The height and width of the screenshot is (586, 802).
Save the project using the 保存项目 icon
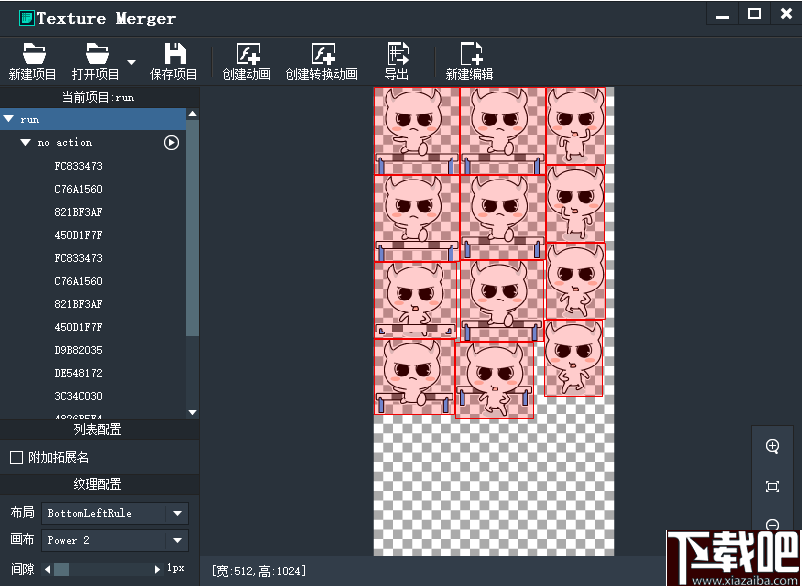(173, 60)
